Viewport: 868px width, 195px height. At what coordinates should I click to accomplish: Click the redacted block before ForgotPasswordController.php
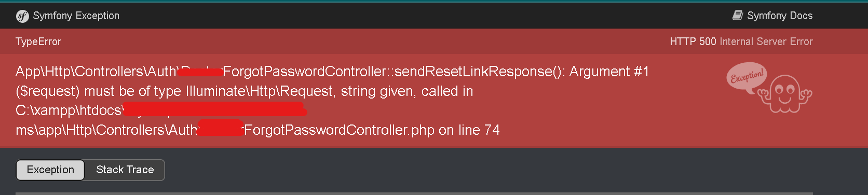coord(221,128)
